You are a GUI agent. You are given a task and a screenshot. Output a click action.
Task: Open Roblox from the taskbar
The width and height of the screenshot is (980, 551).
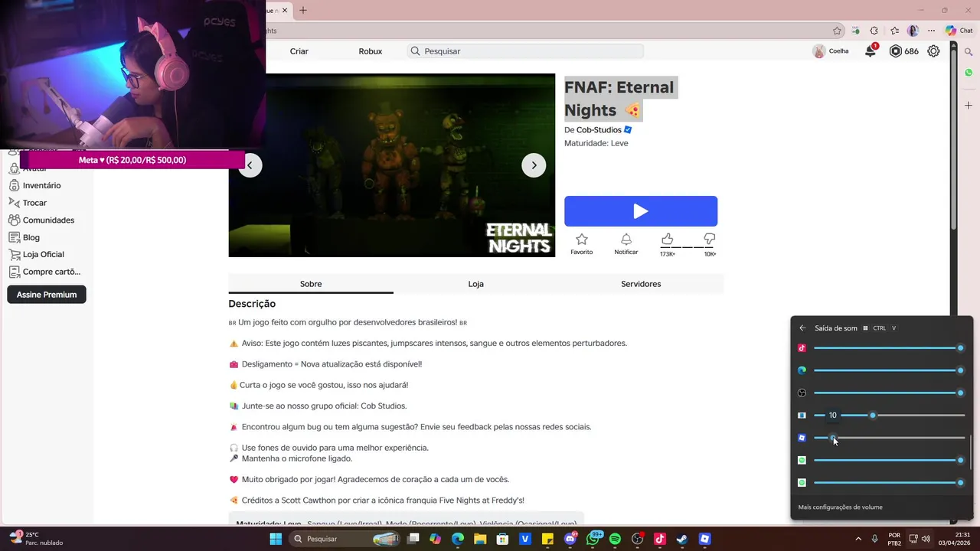pos(704,539)
